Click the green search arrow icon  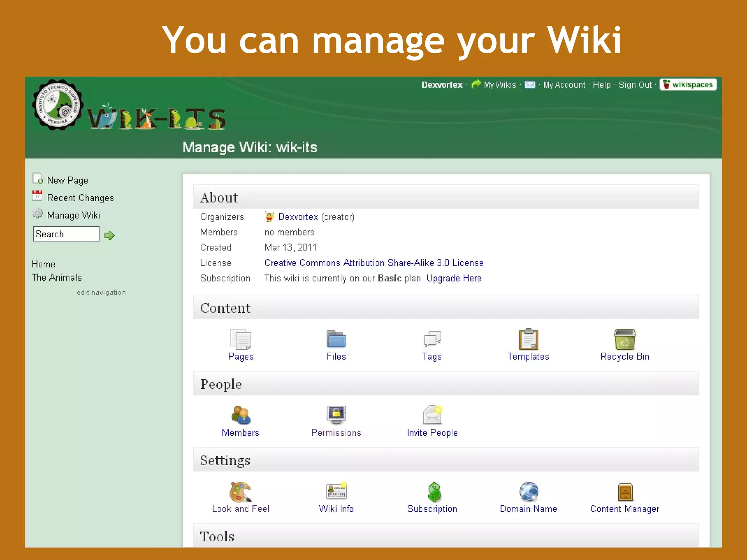109,236
